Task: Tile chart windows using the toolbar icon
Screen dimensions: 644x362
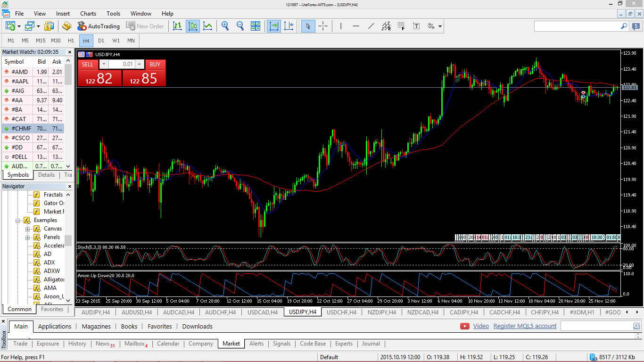Action: point(255,26)
